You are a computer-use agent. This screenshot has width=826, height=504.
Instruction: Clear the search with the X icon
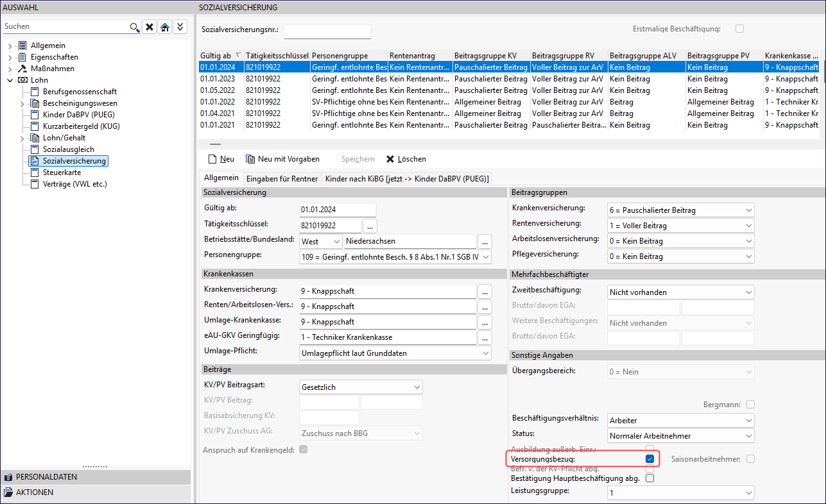point(150,27)
